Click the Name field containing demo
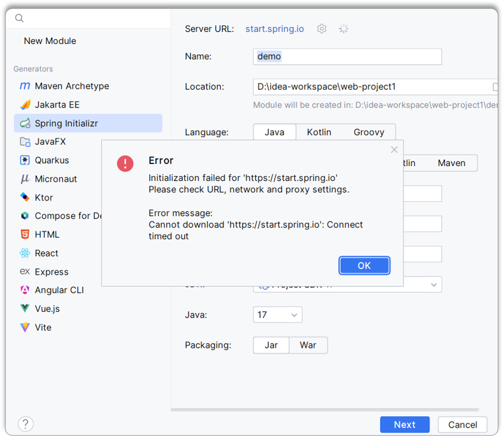Viewport: 504px width, 442px height. tap(347, 57)
